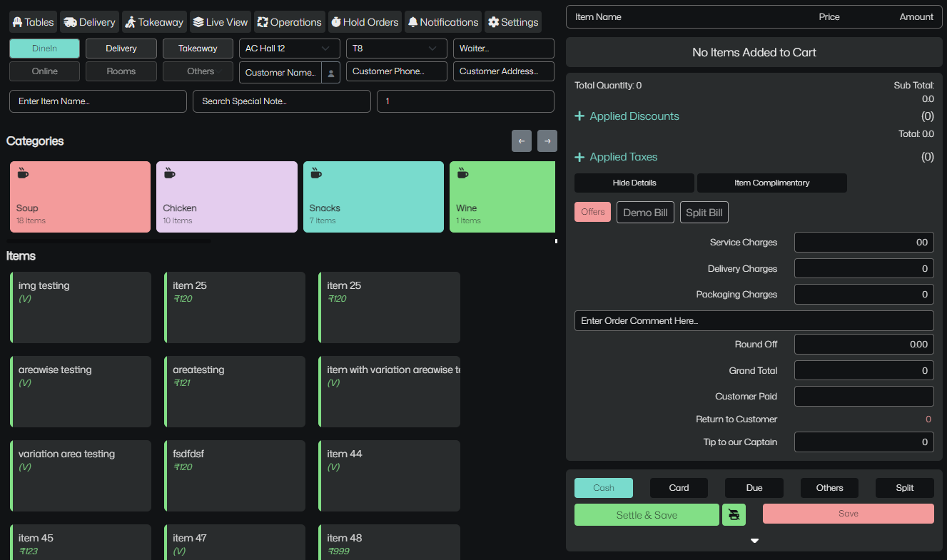Expand the Applied Discounts section
Image resolution: width=947 pixels, height=560 pixels.
click(x=627, y=116)
